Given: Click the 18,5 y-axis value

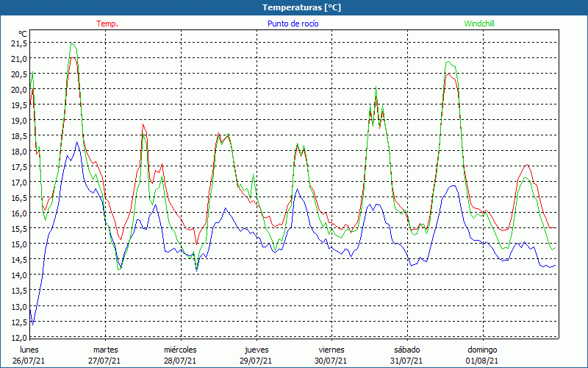Looking at the screenshot, I should click(x=19, y=136).
